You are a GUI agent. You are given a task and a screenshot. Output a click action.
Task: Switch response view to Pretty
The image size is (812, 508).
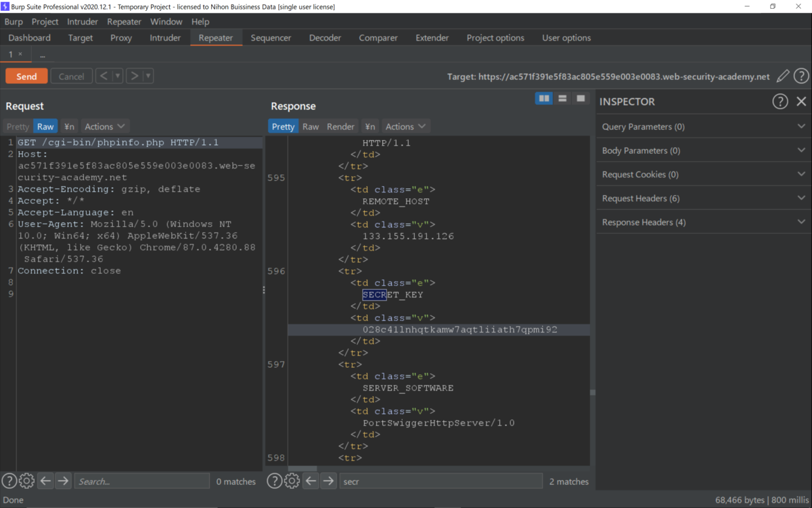[283, 127]
